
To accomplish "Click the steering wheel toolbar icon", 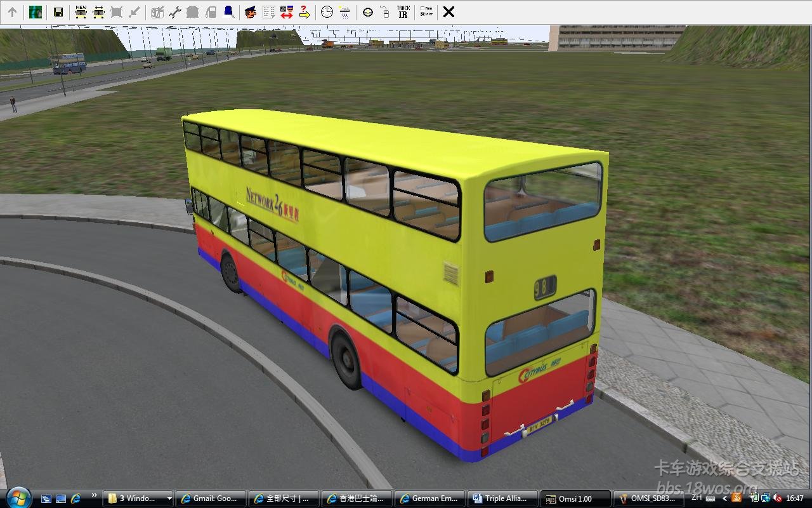I will (368, 12).
